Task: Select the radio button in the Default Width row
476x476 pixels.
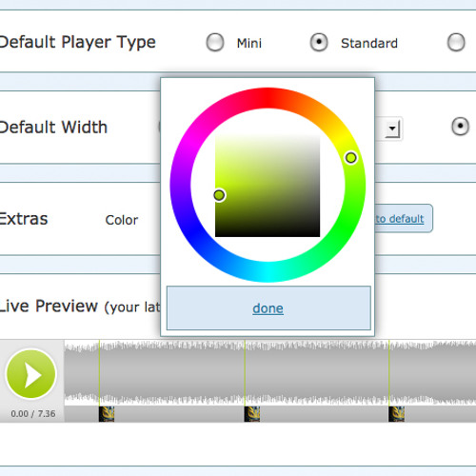Action: tap(460, 127)
